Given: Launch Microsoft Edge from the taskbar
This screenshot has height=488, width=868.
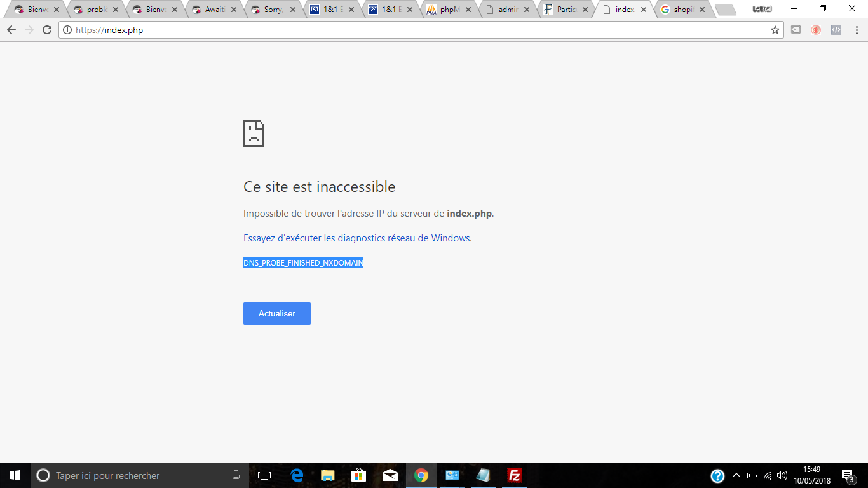Looking at the screenshot, I should tap(297, 475).
